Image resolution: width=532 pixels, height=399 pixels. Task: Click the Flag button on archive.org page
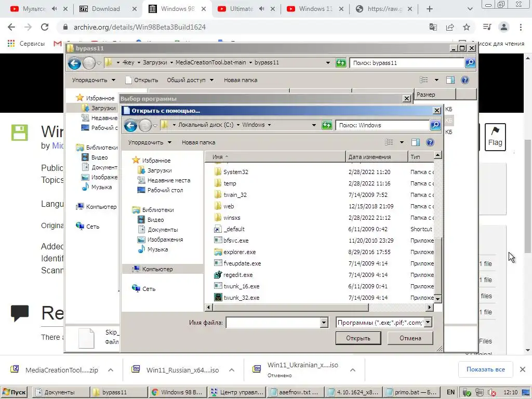[x=495, y=137]
